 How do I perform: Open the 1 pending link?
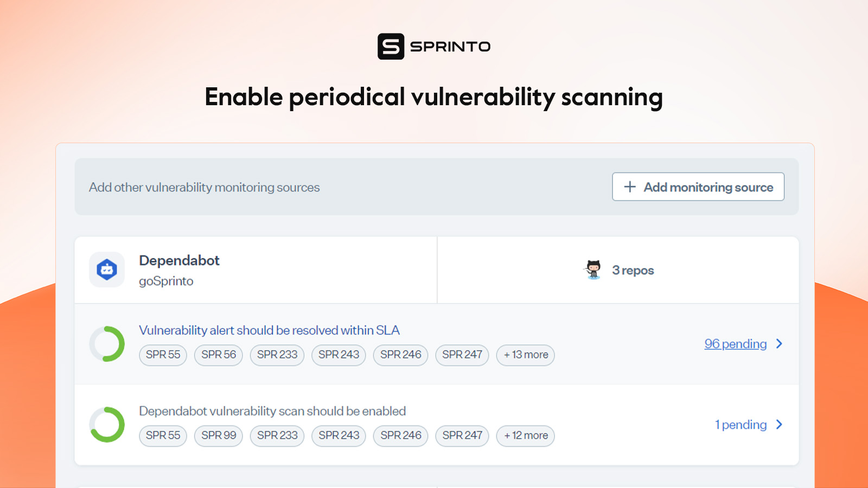pyautogui.click(x=741, y=425)
